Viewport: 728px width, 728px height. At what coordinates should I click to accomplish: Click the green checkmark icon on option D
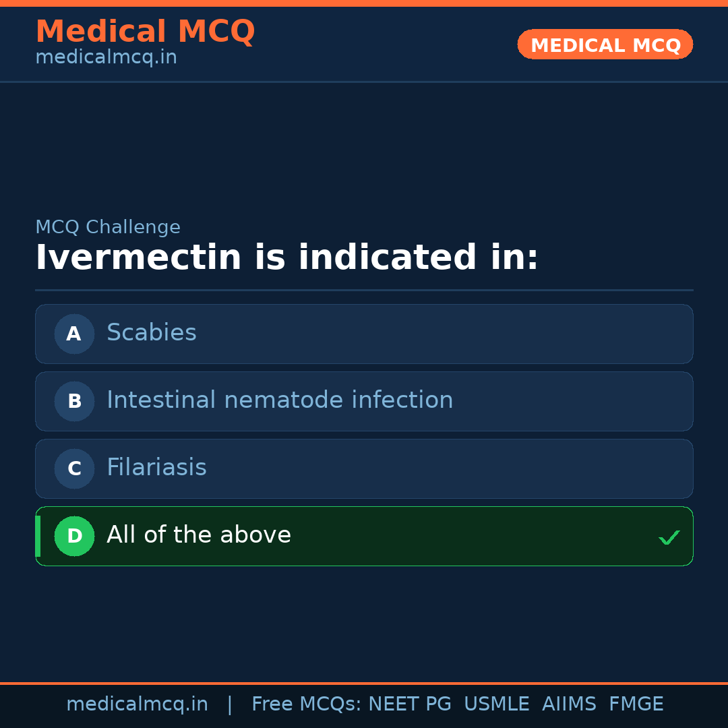(669, 537)
